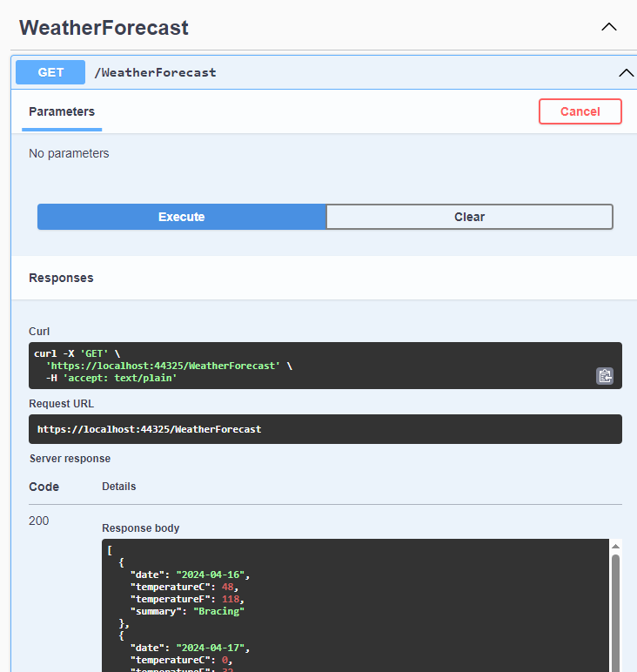Open the Parameters tab
The image size is (637, 672).
click(62, 111)
